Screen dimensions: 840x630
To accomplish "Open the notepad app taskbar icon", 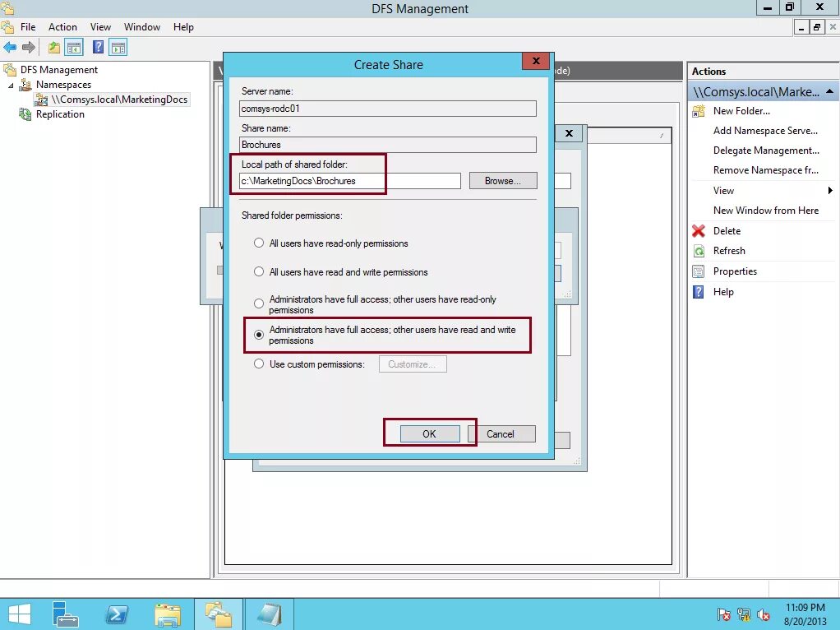I will tap(269, 614).
